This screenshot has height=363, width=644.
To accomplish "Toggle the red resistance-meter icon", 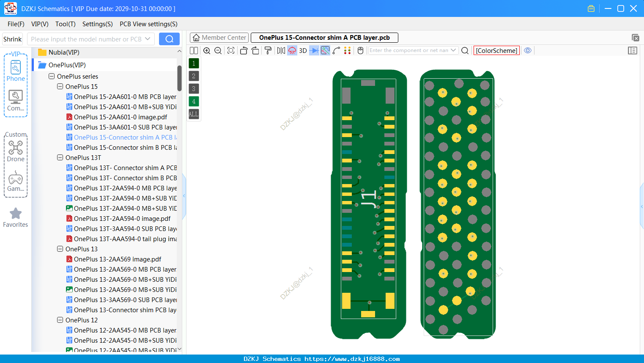I will click(x=292, y=50).
